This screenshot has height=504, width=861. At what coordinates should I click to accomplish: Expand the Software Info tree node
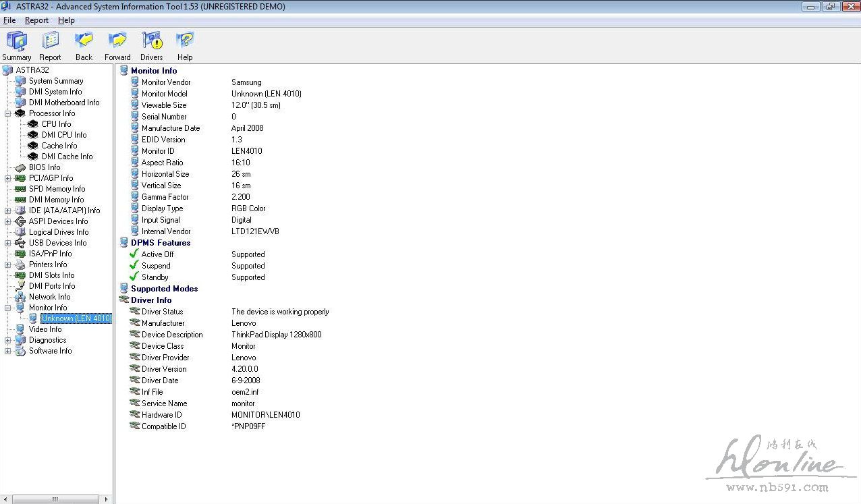point(8,351)
